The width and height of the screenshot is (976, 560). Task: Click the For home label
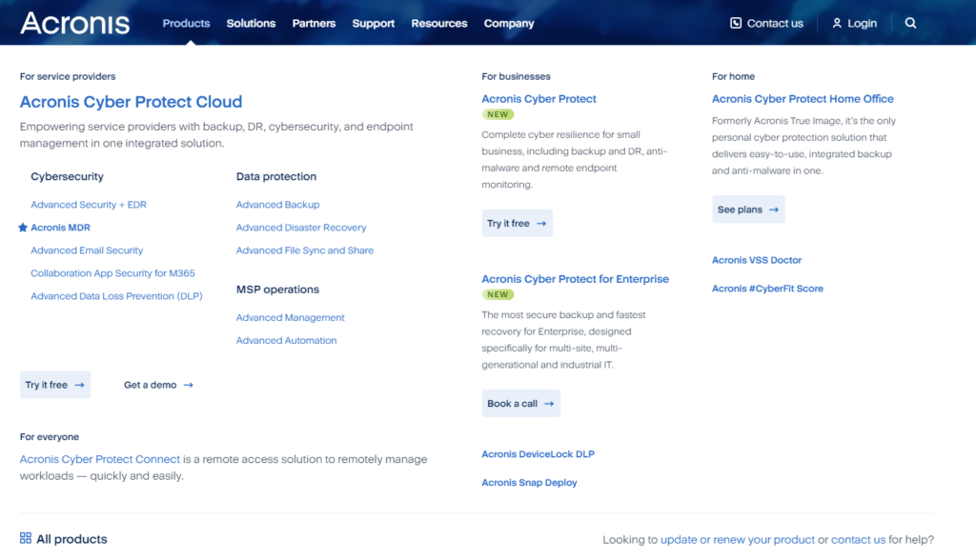pyautogui.click(x=733, y=76)
